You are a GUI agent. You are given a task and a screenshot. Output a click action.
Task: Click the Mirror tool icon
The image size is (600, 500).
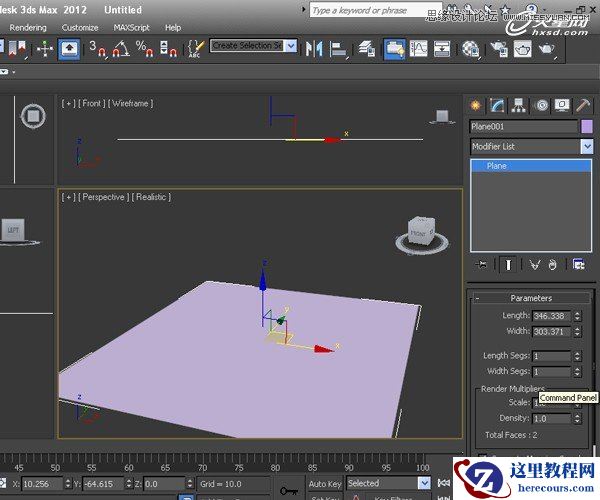(315, 48)
